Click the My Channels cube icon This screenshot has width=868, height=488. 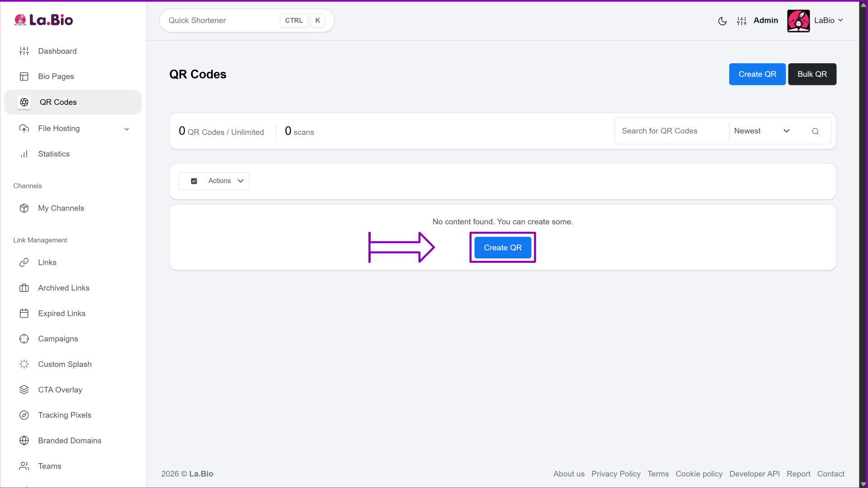click(24, 208)
